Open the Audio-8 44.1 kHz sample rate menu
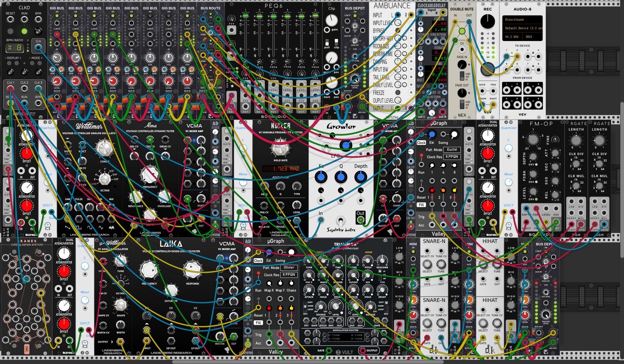The image size is (624, 364). tap(512, 37)
